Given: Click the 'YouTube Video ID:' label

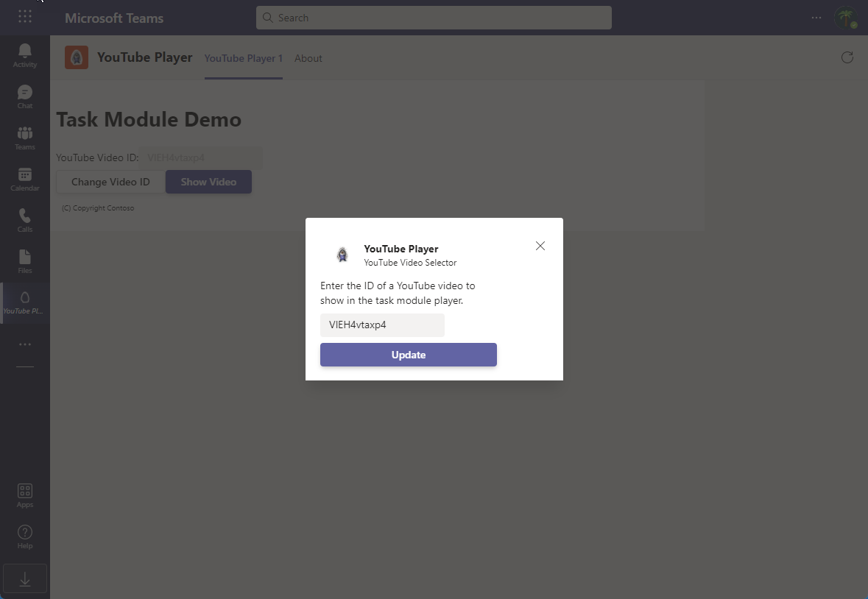Looking at the screenshot, I should (x=97, y=157).
